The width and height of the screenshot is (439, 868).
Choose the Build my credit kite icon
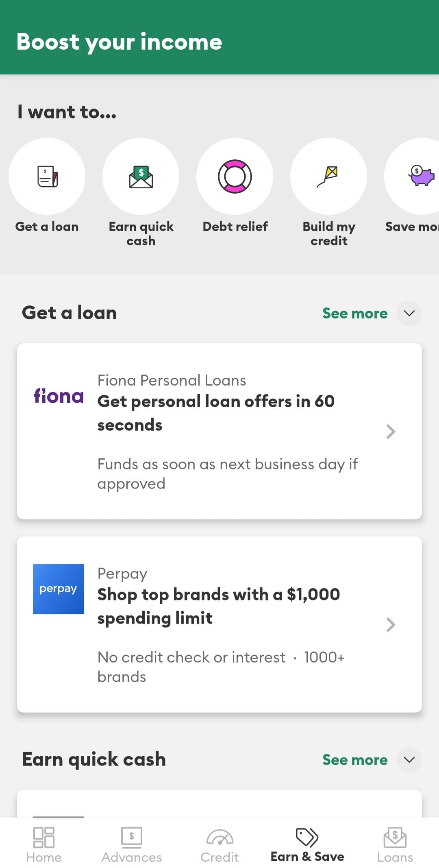click(x=328, y=177)
